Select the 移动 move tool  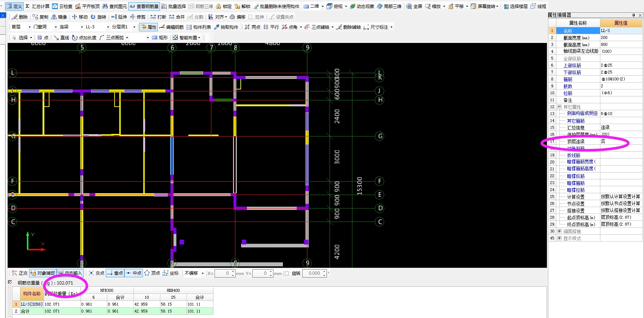coord(80,17)
